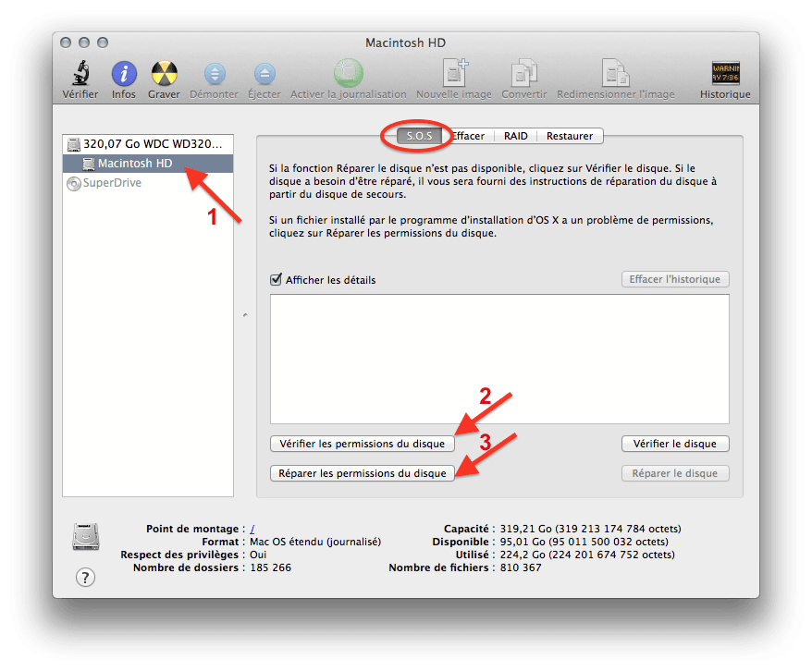Click the Graver burn icon
The width and height of the screenshot is (812, 671).
(165, 73)
